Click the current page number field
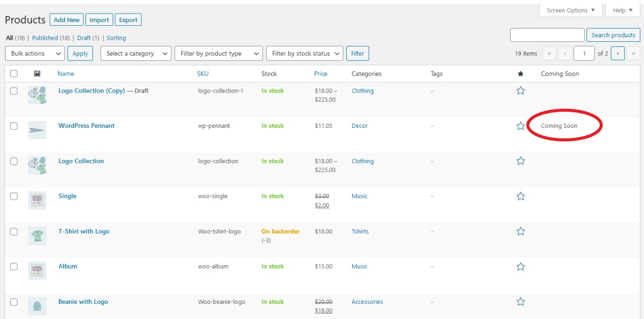 coord(584,53)
